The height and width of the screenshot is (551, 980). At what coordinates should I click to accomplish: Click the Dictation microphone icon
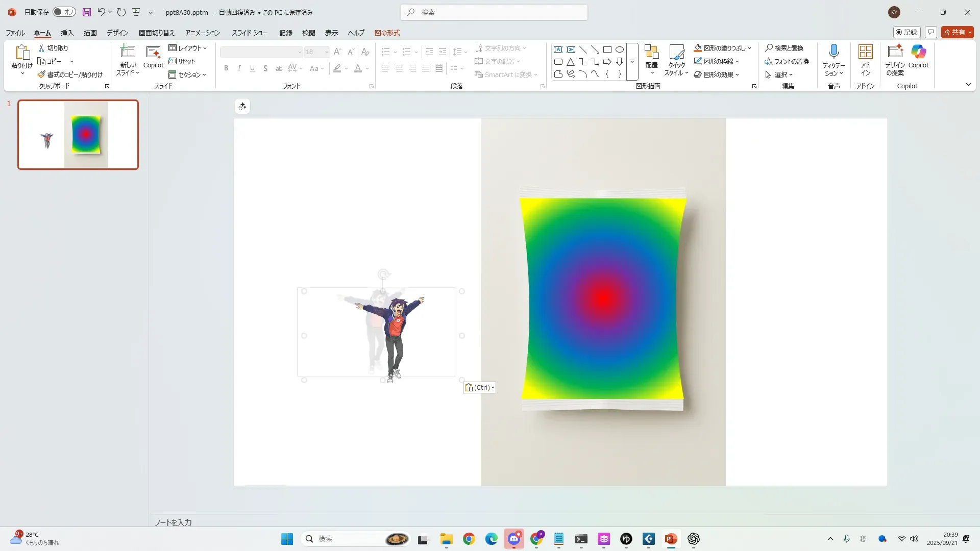(834, 52)
